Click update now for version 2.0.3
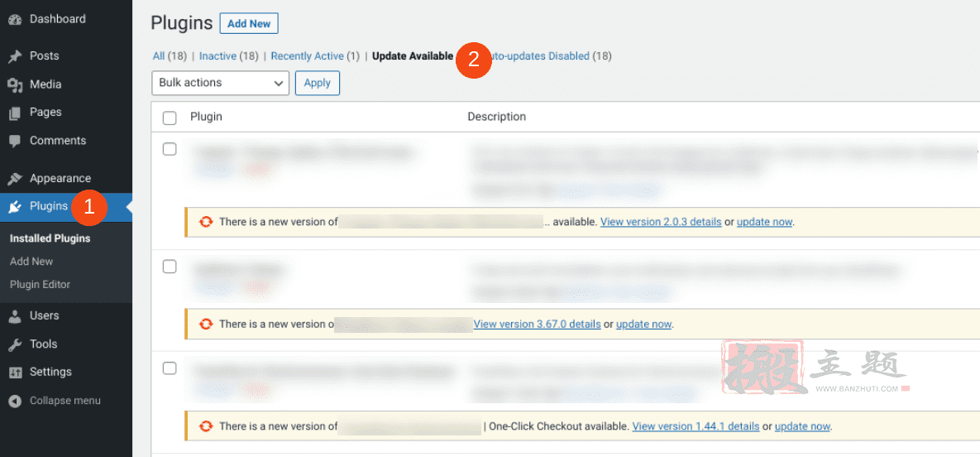Viewport: 980px width, 457px height. [x=764, y=222]
